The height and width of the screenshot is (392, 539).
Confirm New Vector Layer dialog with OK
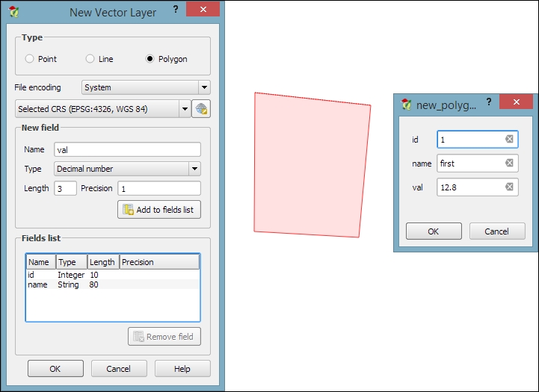tap(55, 369)
